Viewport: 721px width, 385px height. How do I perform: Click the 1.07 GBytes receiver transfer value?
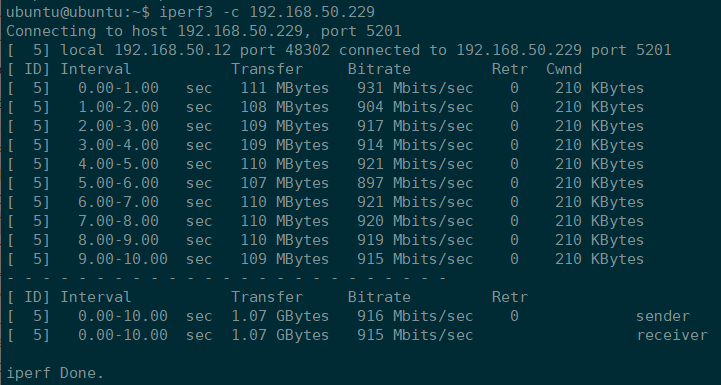click(x=280, y=335)
